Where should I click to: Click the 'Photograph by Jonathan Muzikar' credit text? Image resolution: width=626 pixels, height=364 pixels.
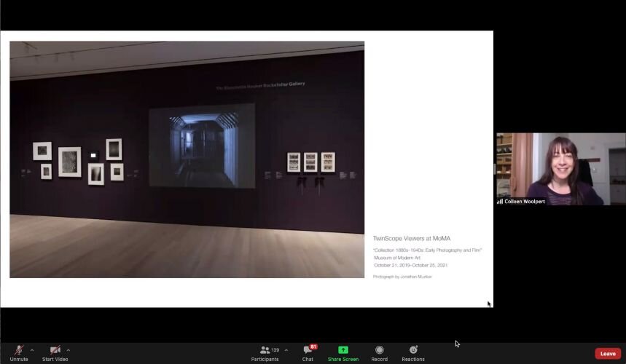402,277
